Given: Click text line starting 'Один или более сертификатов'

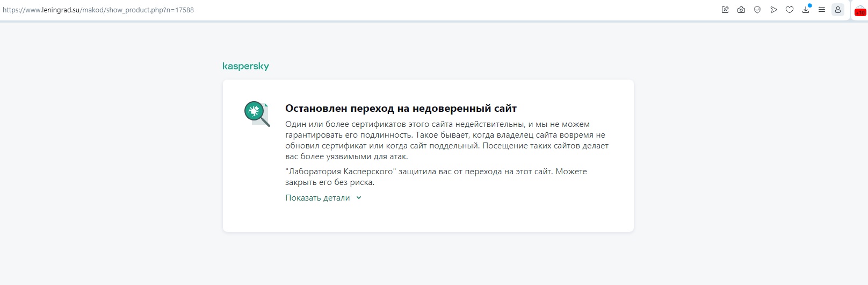Looking at the screenshot, I should (x=437, y=124).
